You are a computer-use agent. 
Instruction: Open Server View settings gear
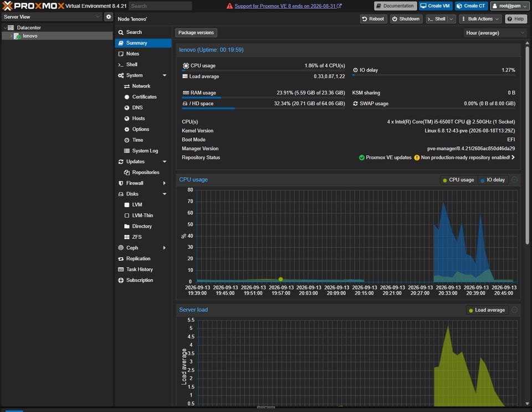tap(108, 17)
